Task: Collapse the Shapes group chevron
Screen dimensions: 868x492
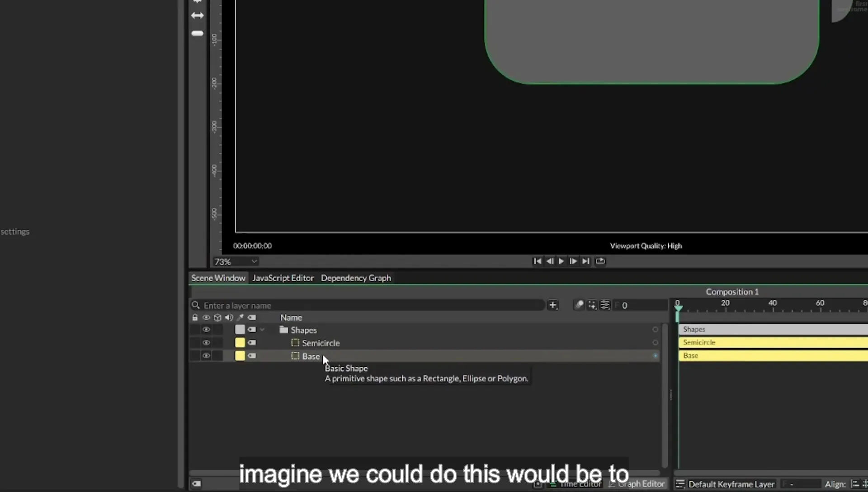Action: [262, 330]
